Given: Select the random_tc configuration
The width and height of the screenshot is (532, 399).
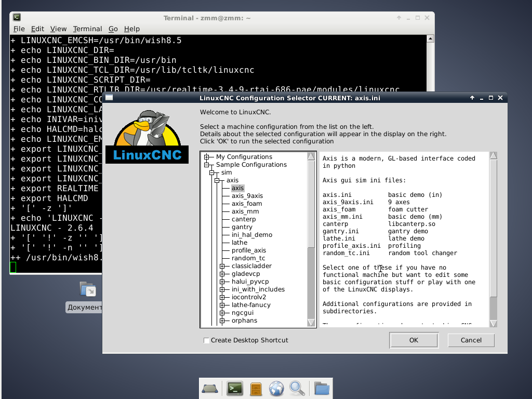Looking at the screenshot, I should [248, 258].
